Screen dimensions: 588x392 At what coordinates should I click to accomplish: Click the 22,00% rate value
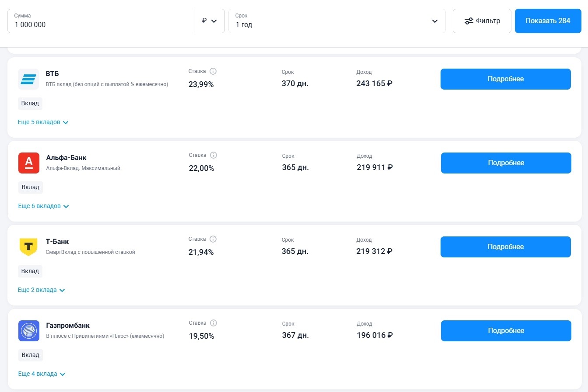coord(202,168)
